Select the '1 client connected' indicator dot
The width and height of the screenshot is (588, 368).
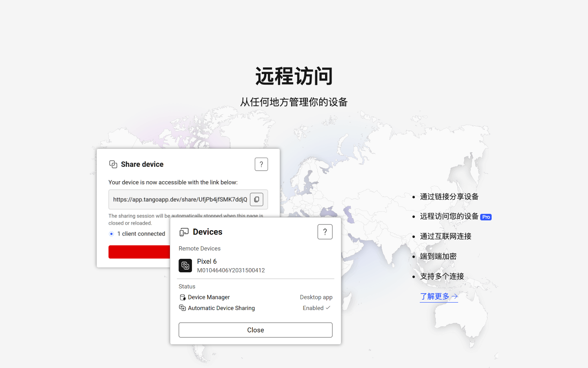point(111,234)
